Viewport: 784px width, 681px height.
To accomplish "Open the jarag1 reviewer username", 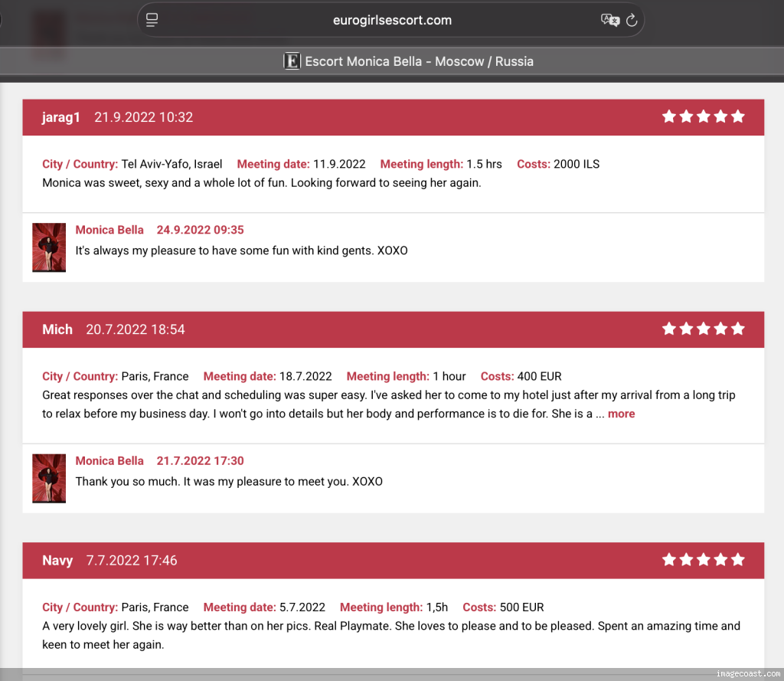I will tap(61, 117).
